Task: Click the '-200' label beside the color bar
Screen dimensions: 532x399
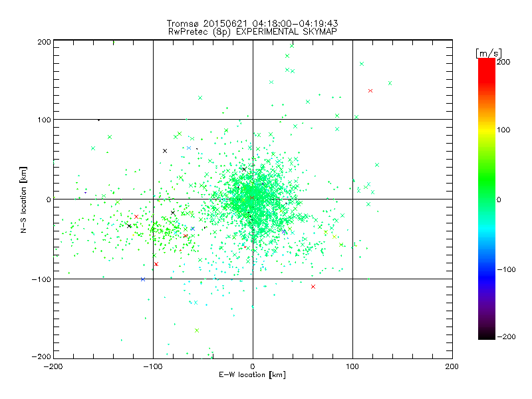Action: pos(506,336)
